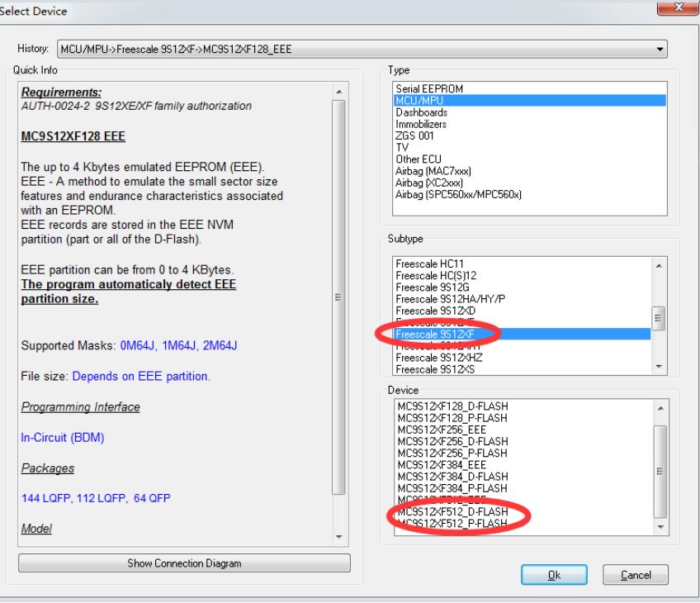Click Device list scroll up arrow
700x603 pixels.
tap(660, 408)
